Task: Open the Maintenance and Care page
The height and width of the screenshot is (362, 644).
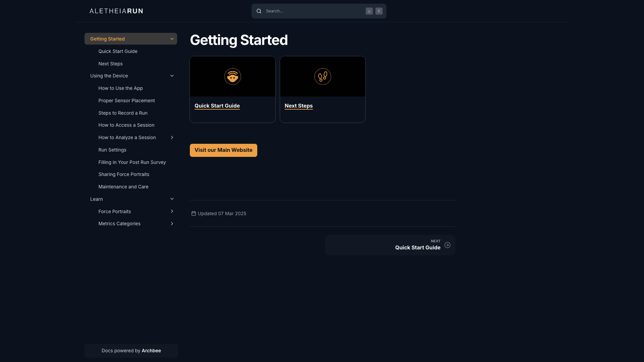Action: point(123,187)
